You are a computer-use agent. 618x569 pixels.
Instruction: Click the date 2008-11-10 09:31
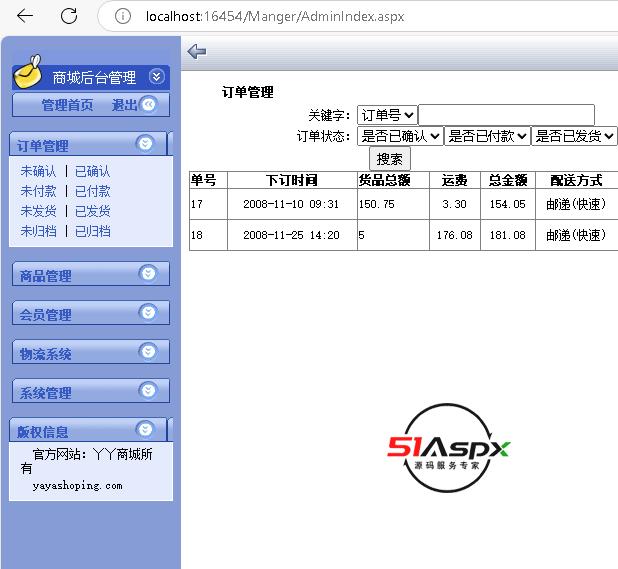click(291, 204)
